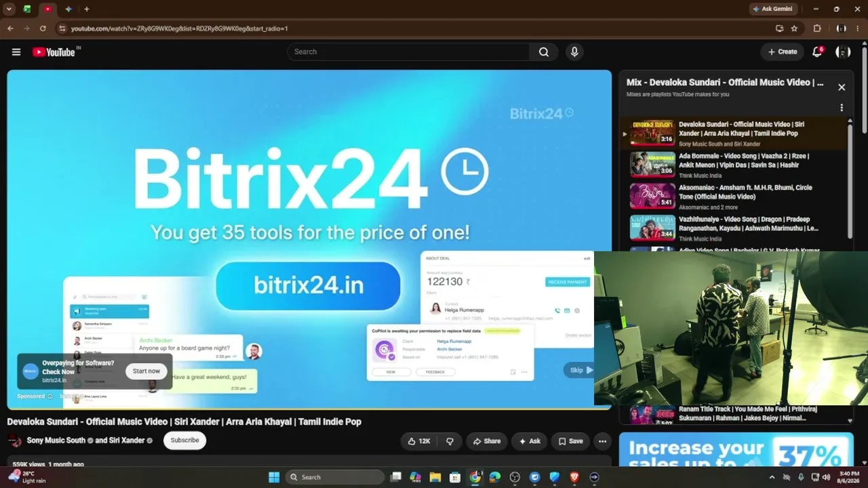Click the Increase your sales ad banner
868x488 pixels.
click(x=736, y=451)
